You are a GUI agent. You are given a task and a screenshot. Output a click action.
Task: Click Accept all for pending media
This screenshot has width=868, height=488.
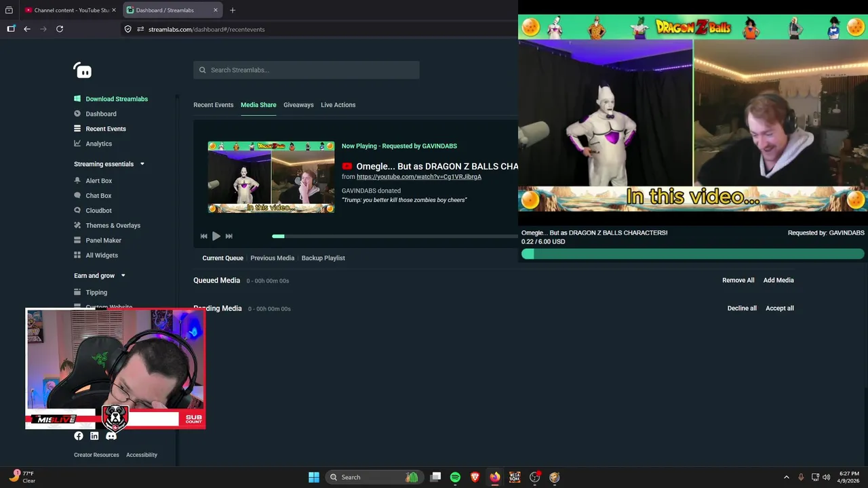coord(780,308)
